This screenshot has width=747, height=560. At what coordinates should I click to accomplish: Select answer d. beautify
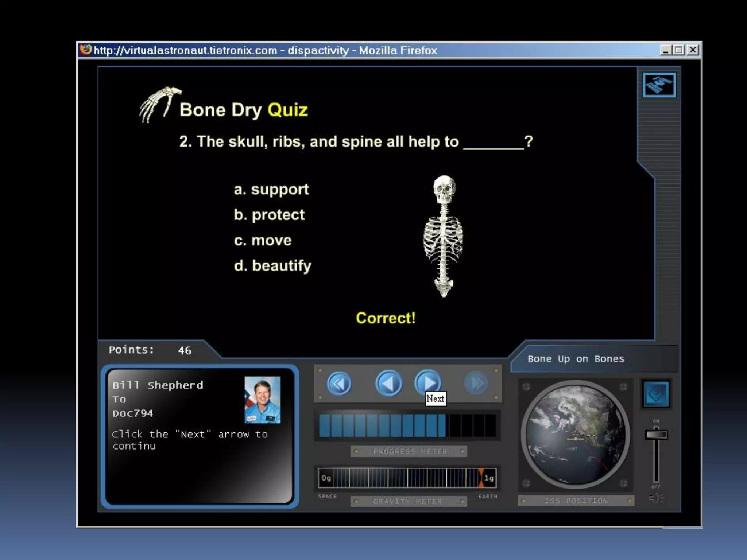272,266
